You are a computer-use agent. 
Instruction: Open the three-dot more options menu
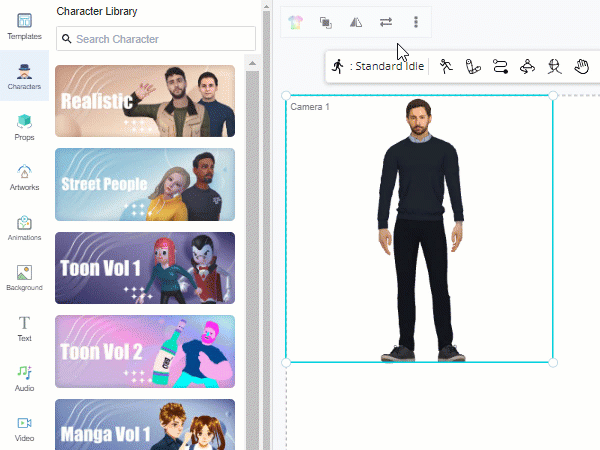tap(416, 22)
